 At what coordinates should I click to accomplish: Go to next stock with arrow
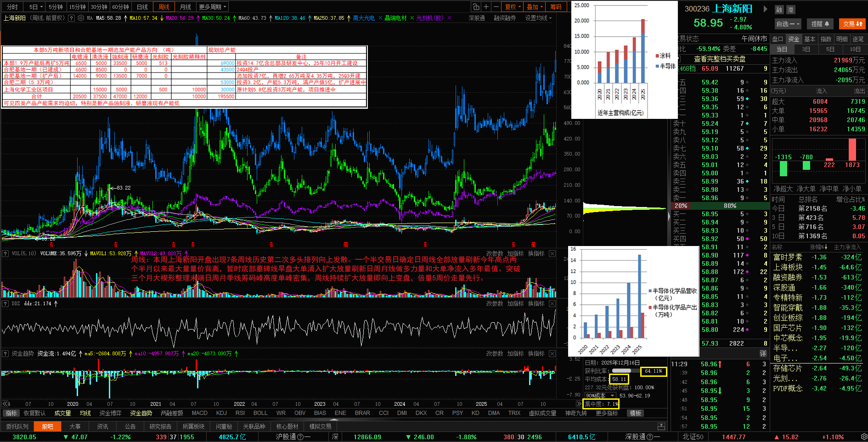pos(766,9)
